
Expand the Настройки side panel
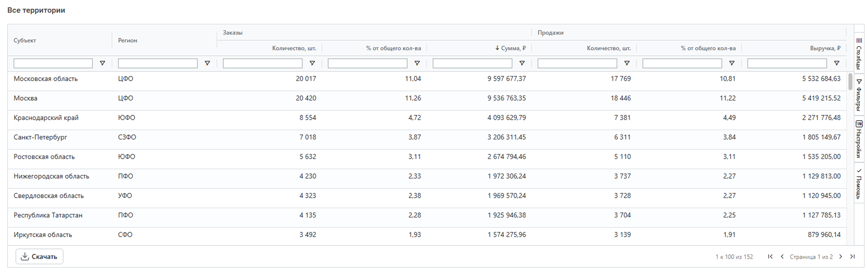click(x=859, y=139)
